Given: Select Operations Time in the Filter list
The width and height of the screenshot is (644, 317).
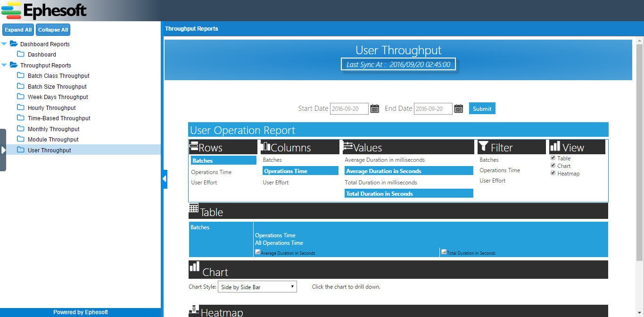Looking at the screenshot, I should click(500, 170).
